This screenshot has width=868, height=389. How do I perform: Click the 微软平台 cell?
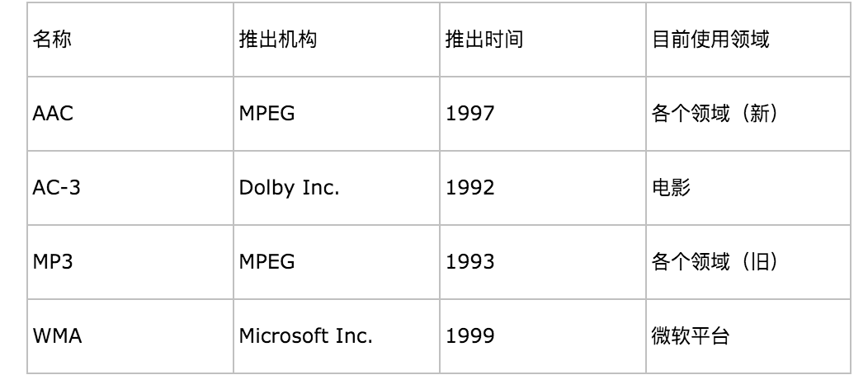(x=691, y=335)
